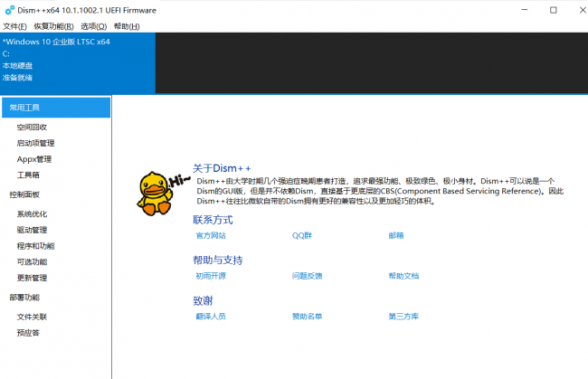Click the 常用工具 sidebar header

[x=56, y=108]
